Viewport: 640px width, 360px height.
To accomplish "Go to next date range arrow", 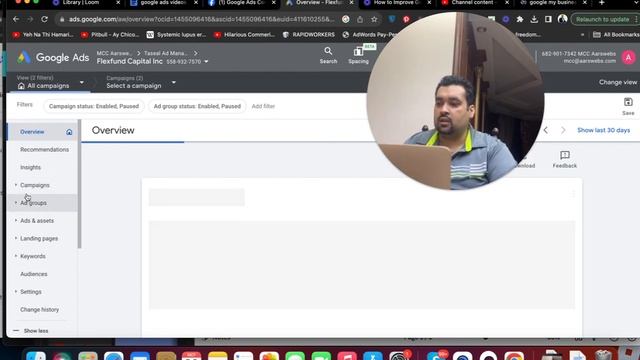I will (563, 130).
